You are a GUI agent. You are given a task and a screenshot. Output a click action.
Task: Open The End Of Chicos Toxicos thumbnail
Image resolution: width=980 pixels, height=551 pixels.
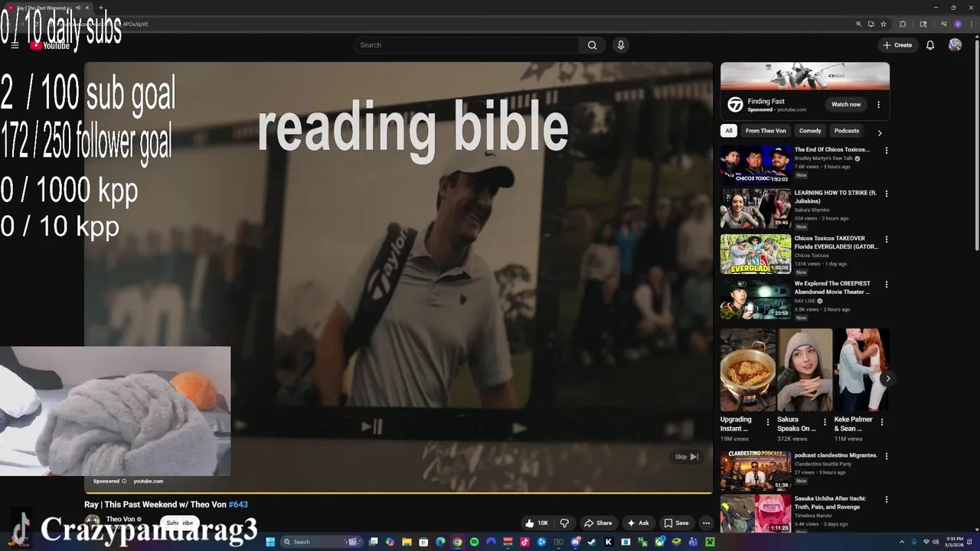(x=756, y=165)
